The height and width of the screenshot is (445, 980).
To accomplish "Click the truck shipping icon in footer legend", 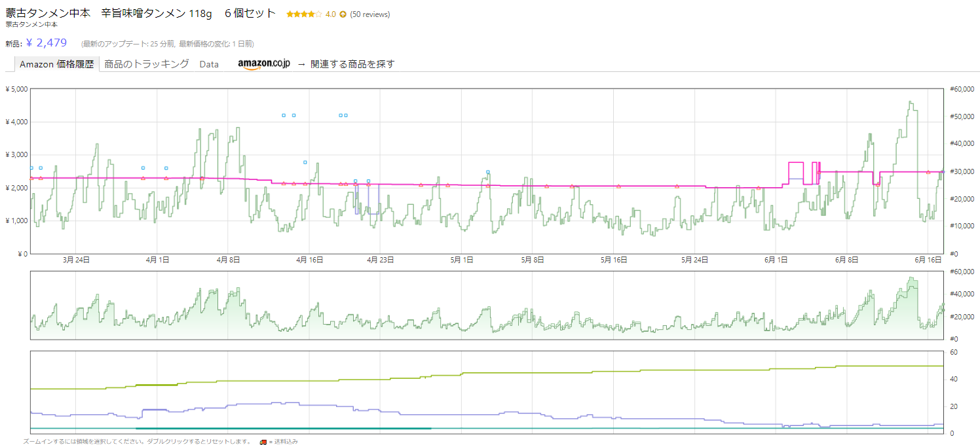I will pos(263,442).
